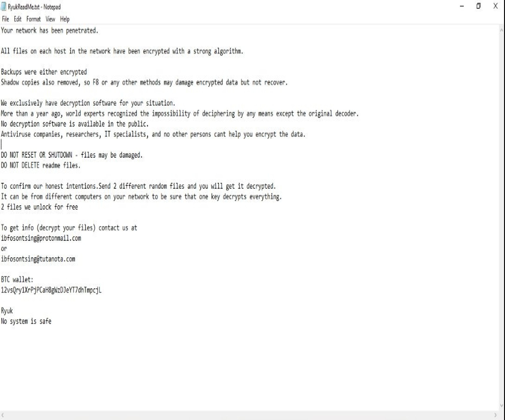Open the Help menu
Image resolution: width=505 pixels, height=420 pixels.
coord(65,19)
